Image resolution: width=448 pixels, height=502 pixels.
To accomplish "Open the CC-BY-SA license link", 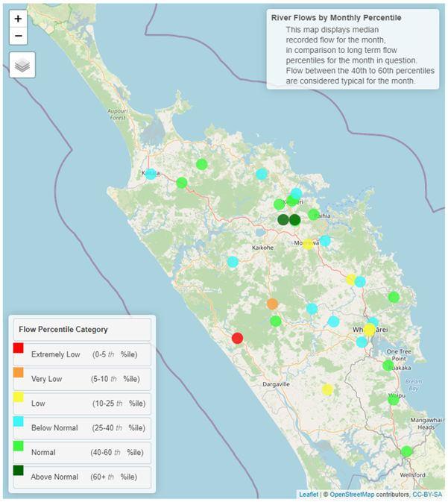I will pos(427,495).
